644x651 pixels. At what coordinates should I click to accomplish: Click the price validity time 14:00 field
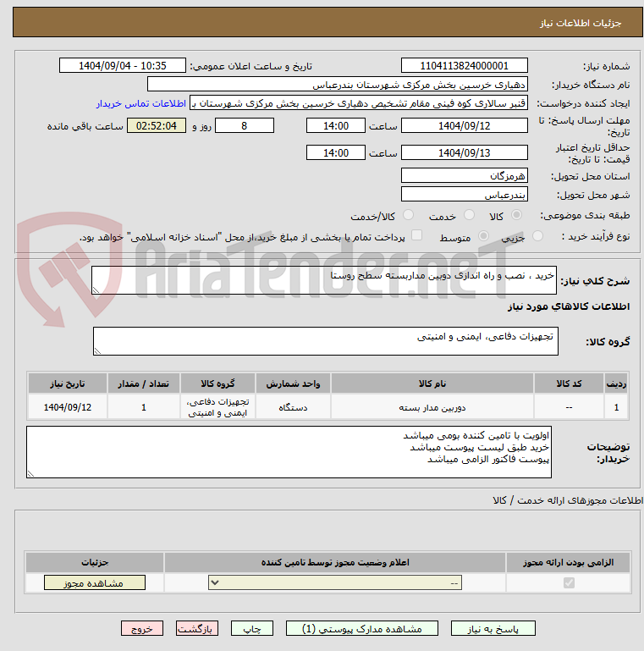[x=336, y=152]
